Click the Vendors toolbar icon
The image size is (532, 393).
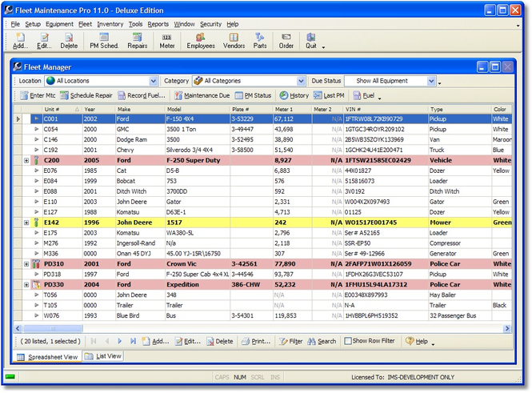click(234, 41)
